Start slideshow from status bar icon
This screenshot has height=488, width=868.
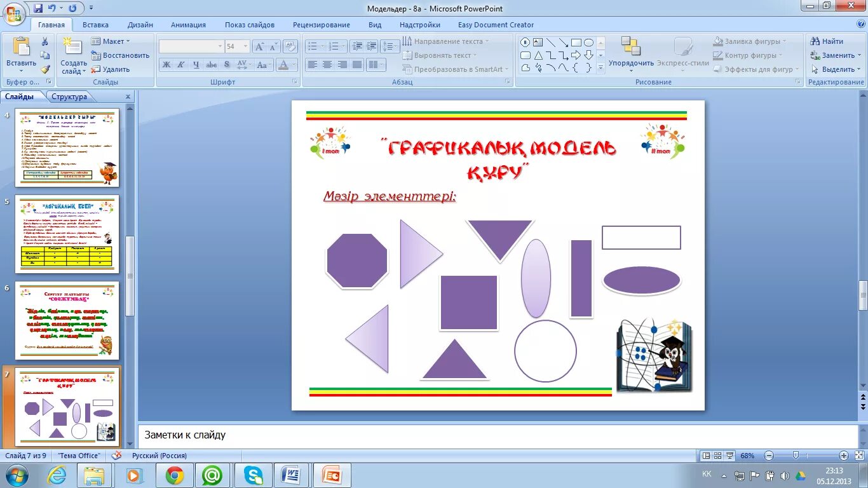click(730, 456)
